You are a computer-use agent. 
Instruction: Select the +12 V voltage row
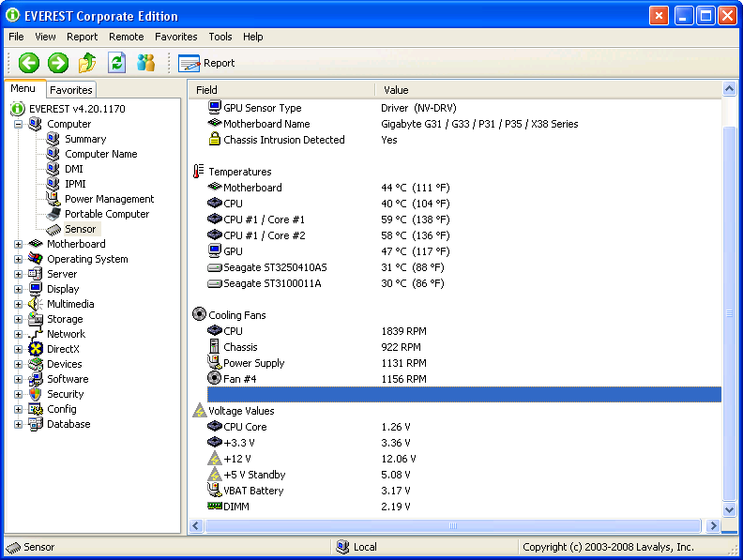pyautogui.click(x=464, y=459)
